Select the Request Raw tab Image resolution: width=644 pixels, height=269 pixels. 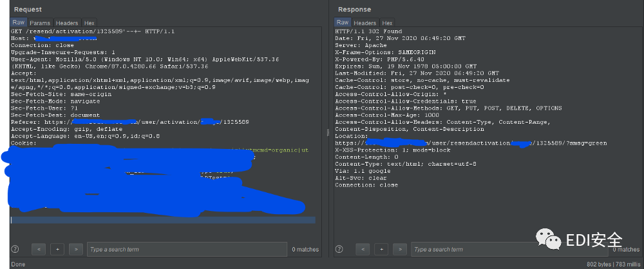pyautogui.click(x=19, y=22)
